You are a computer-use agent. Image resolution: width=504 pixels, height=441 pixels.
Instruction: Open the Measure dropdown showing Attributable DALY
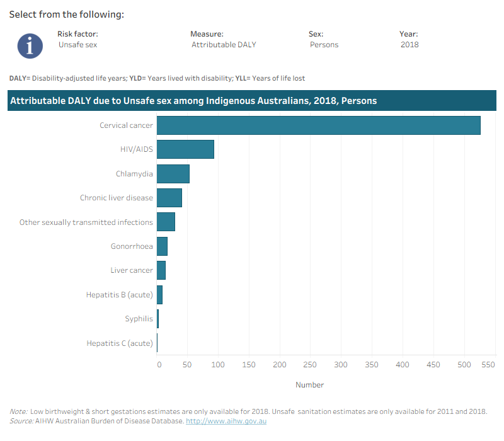click(224, 45)
